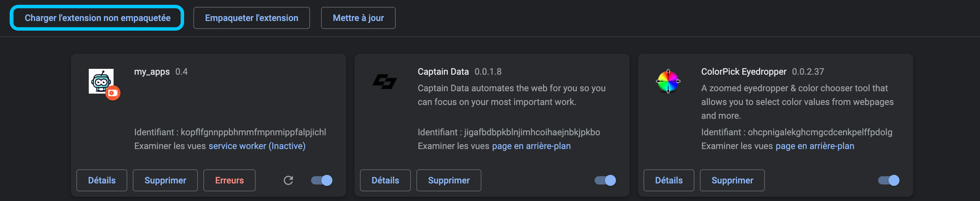Click Supprimer for Captain Data
The height and width of the screenshot is (201, 980).
(x=448, y=180)
